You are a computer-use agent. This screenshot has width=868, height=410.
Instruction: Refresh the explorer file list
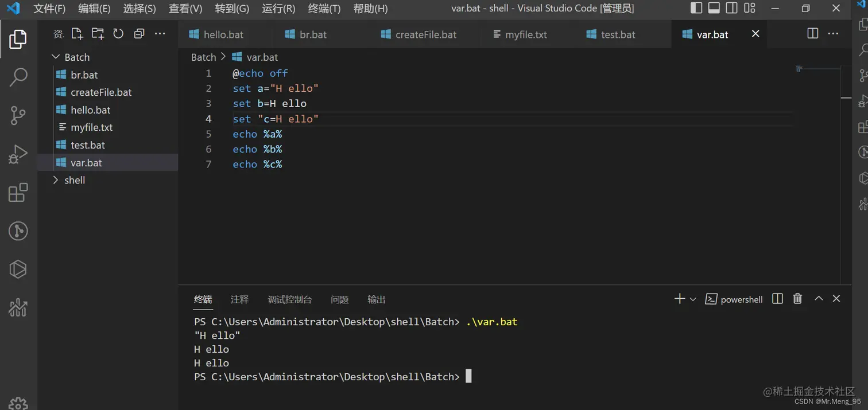[118, 34]
